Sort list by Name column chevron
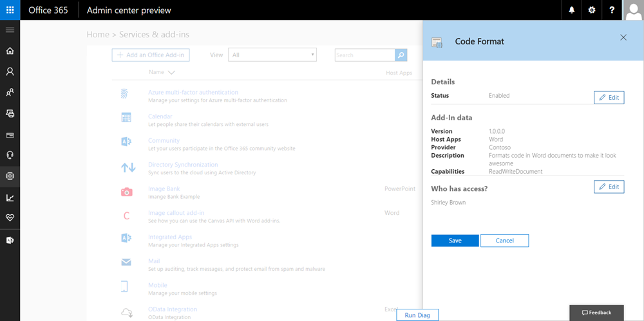Screen dimensions: 644x321 pyautogui.click(x=171, y=72)
